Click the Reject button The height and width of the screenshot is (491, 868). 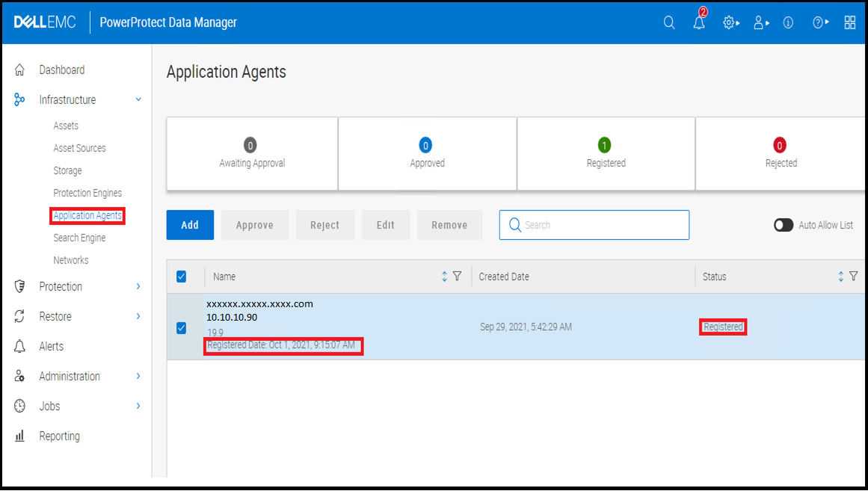coord(325,225)
